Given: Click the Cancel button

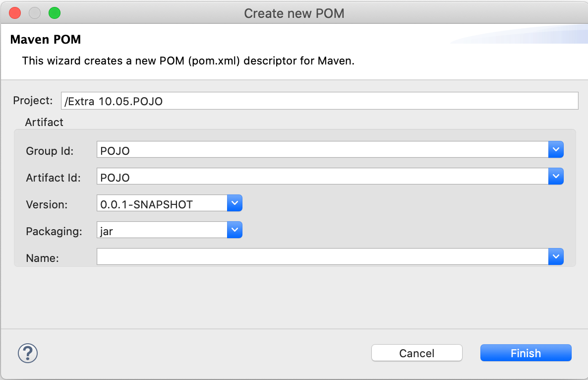Looking at the screenshot, I should click(416, 353).
